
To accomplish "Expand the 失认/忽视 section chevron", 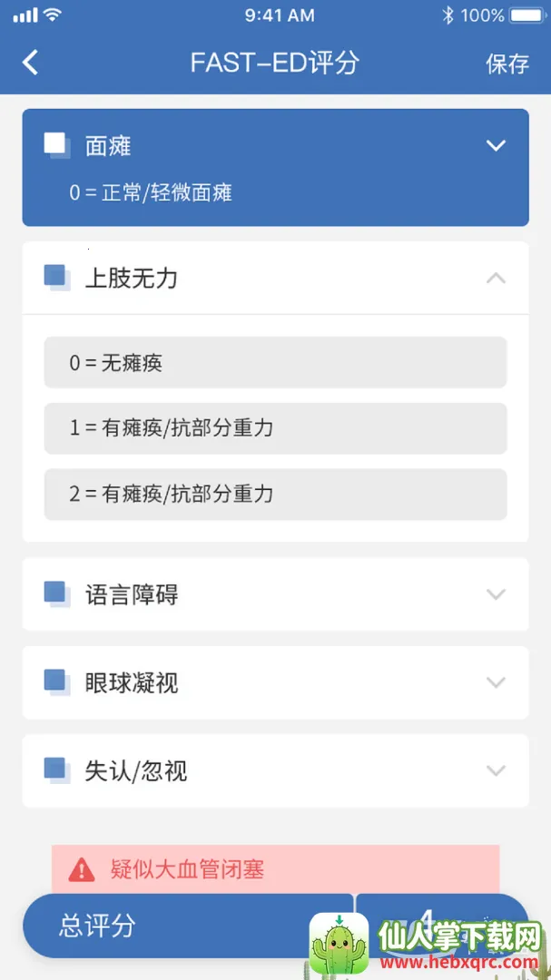I will point(496,770).
